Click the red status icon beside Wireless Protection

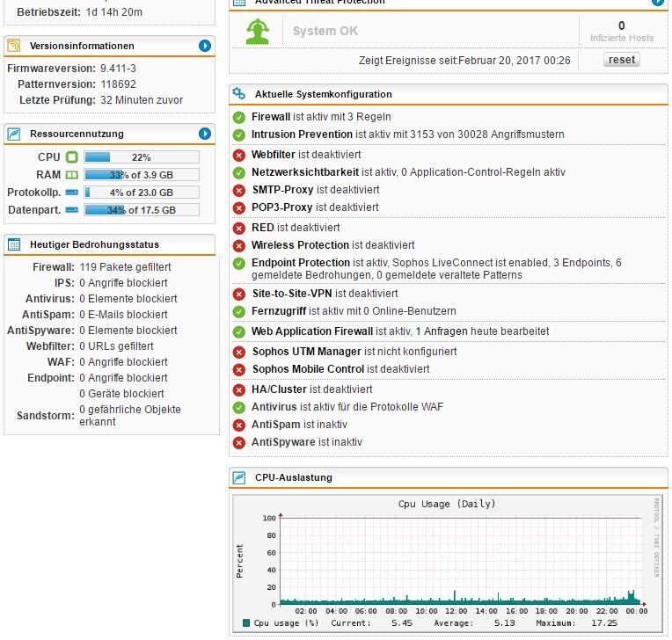click(x=239, y=245)
